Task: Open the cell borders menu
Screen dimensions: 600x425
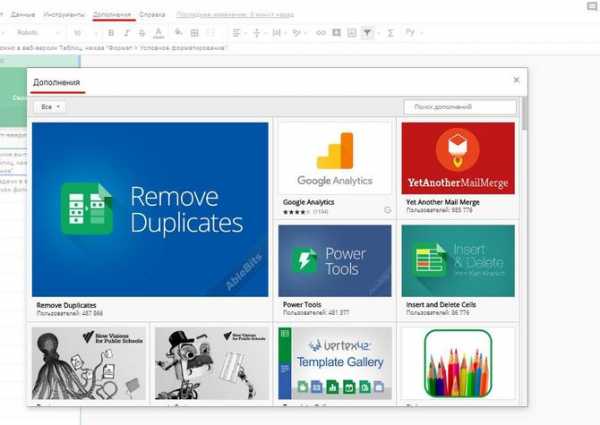Action: [194, 33]
